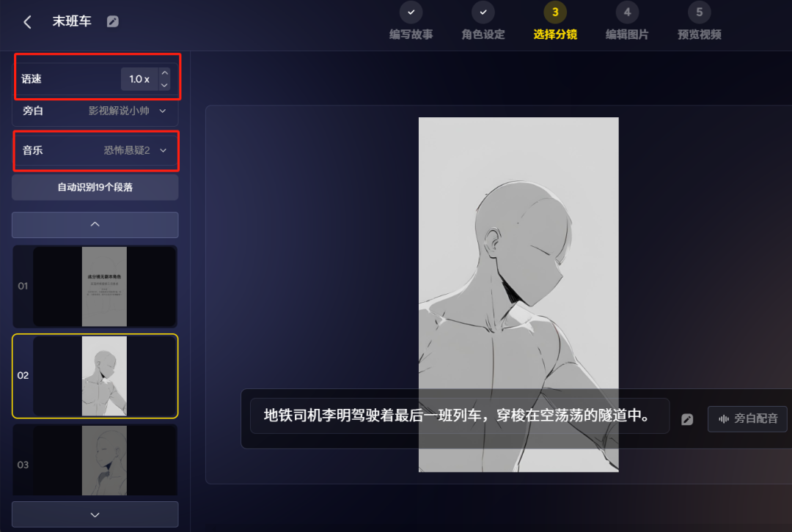Image resolution: width=792 pixels, height=532 pixels.
Task: Go to step 编写故事
Action: point(411,22)
